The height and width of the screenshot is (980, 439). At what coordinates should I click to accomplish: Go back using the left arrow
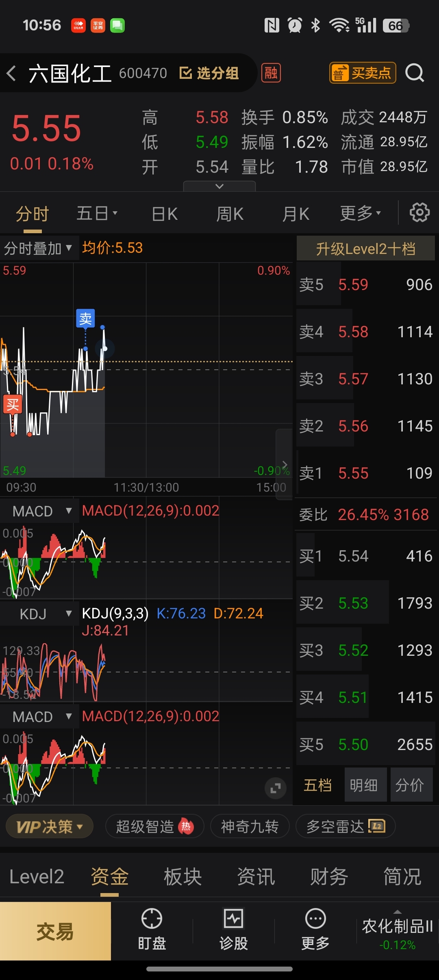point(11,74)
